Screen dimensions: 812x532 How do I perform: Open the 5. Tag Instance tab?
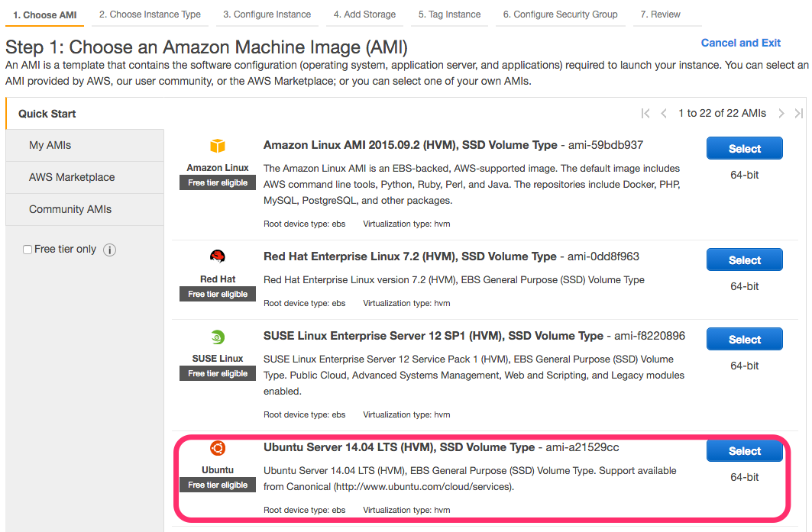pos(449,15)
